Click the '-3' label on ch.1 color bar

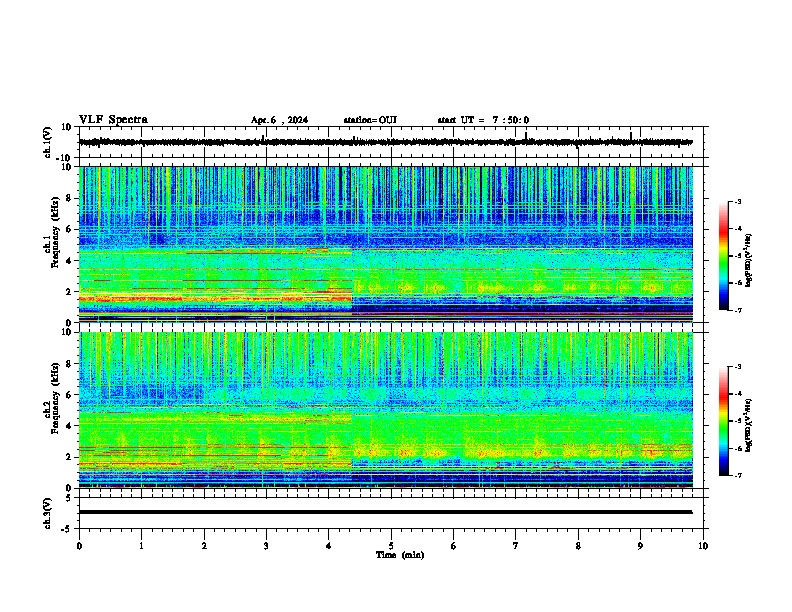coord(737,201)
